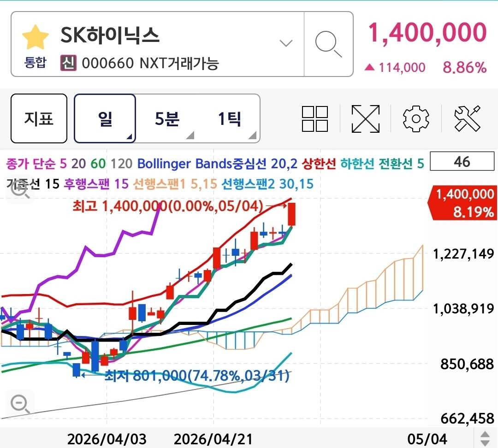498x448 pixels.
Task: Click the 850,688 price axis label
Action: pos(467,364)
